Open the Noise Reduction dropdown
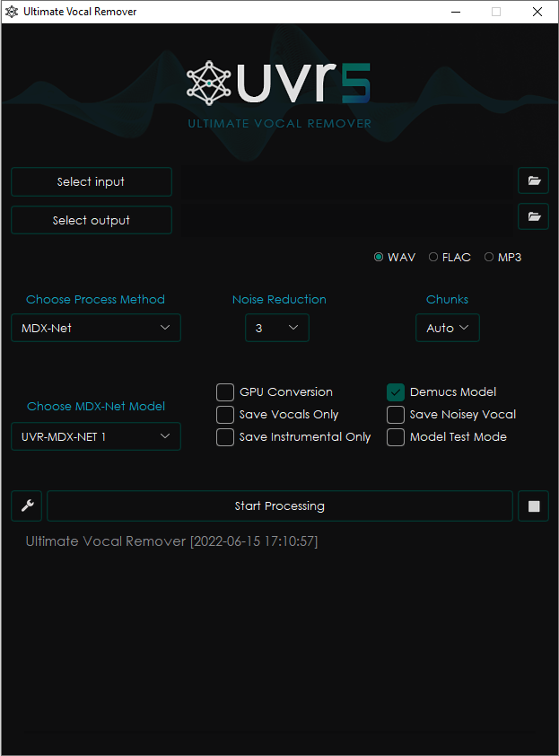Viewport: 559px width, 756px height. click(x=277, y=328)
